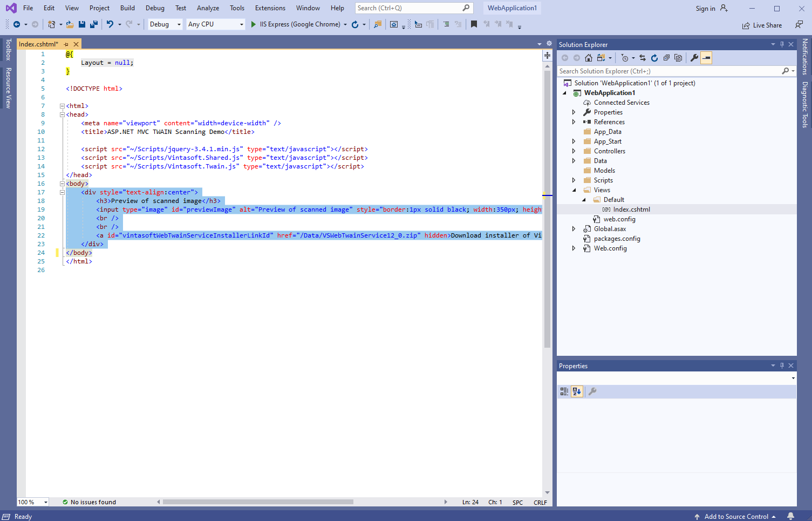Open the Extensions menu

coord(270,8)
